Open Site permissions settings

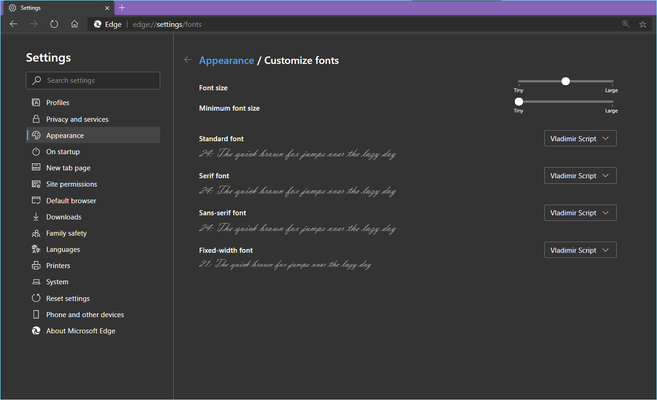pos(93,184)
